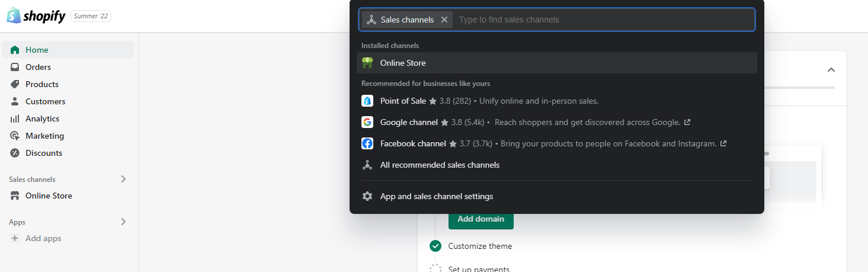Click the Facebook logo icon
868x272 pixels.
367,143
